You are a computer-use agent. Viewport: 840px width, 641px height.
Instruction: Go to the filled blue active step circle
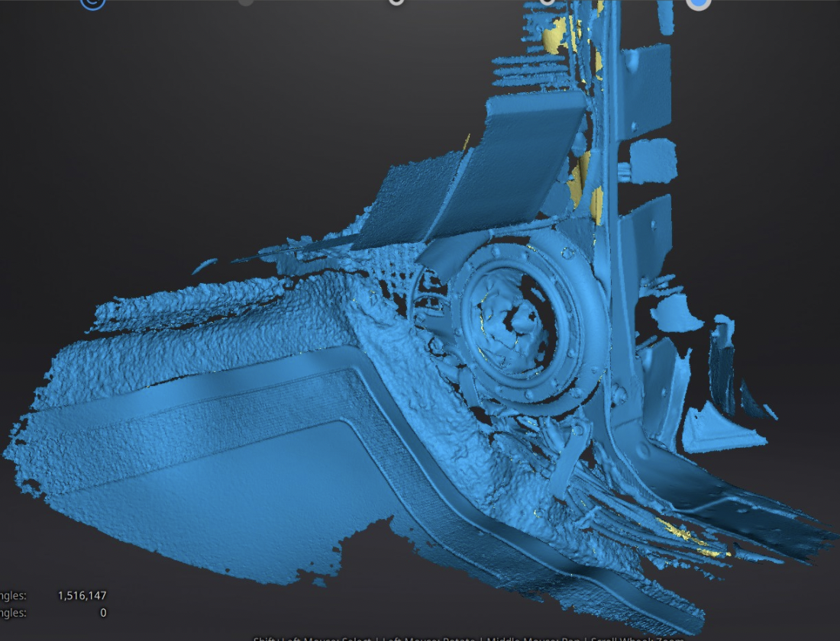698,2
